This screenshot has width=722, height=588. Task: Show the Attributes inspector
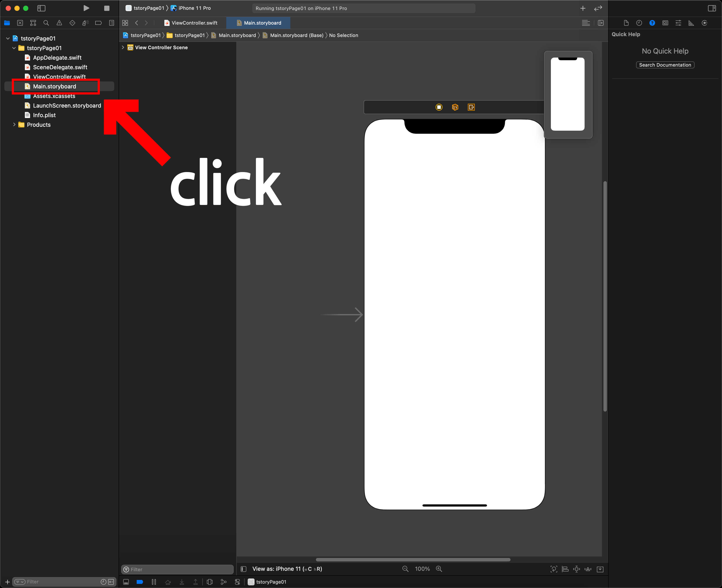coord(678,23)
